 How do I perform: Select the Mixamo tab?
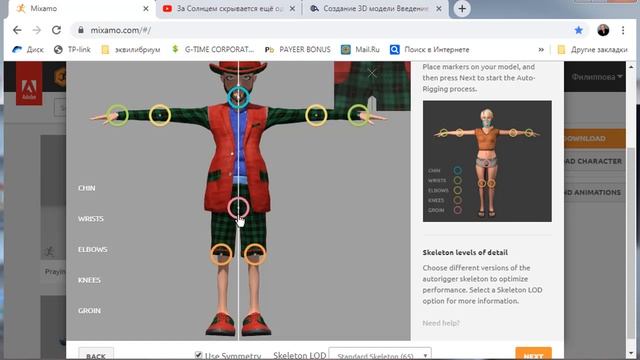pos(82,9)
